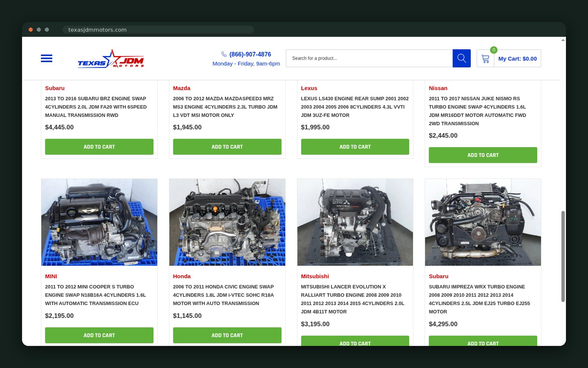Click the magnifier search button
This screenshot has height=368, width=588.
coord(462,58)
